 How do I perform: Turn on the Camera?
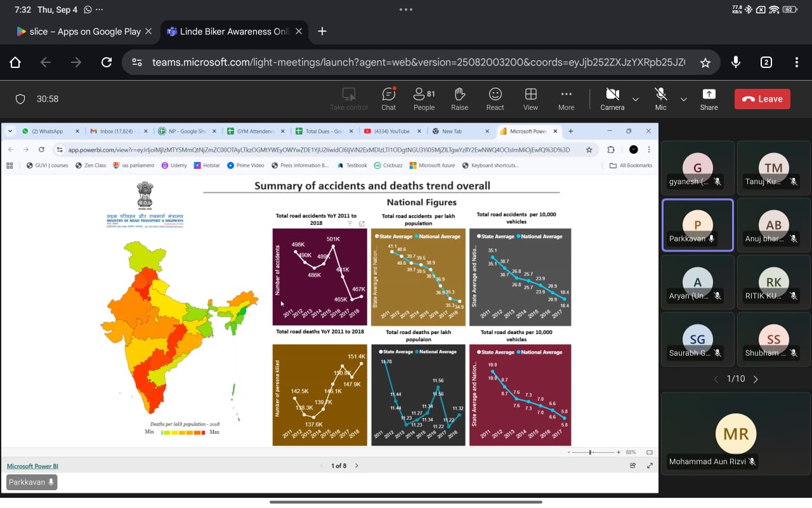(x=612, y=98)
